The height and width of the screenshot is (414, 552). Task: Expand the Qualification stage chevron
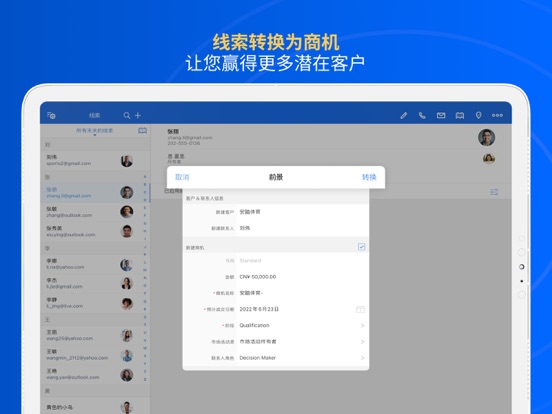pos(362,326)
